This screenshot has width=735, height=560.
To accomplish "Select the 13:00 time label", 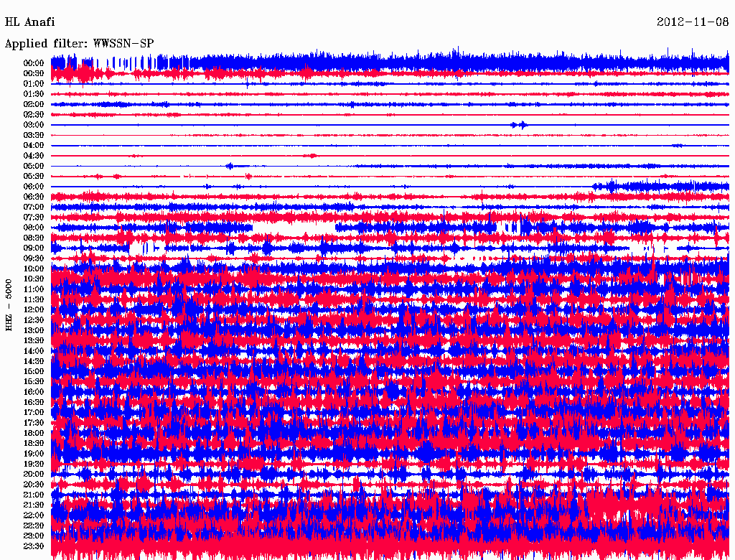I will 33,331.
